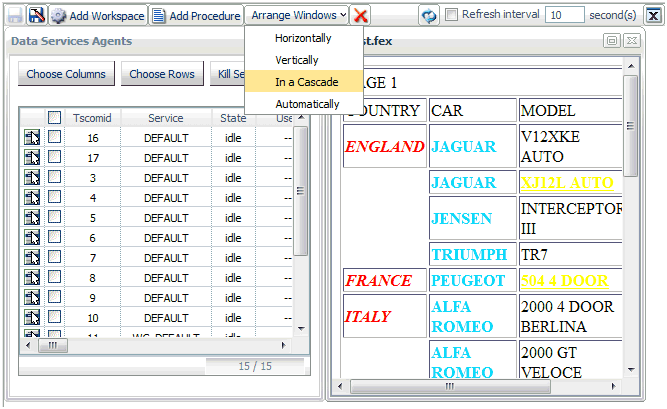Open row action icon for Tscomid 5

click(32, 217)
